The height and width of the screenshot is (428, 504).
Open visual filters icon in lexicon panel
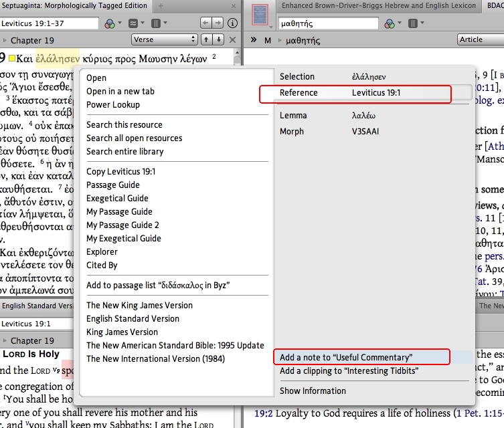pyautogui.click(x=390, y=23)
